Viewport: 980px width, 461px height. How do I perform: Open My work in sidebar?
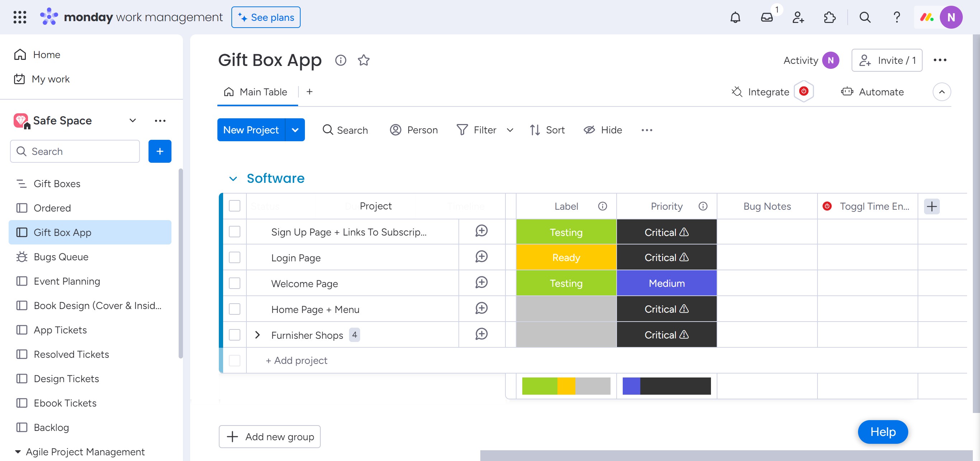pos(50,79)
